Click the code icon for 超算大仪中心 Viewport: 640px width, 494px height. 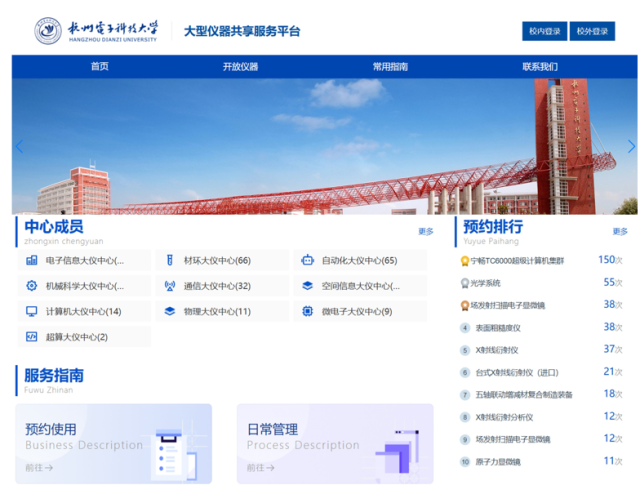(32, 337)
